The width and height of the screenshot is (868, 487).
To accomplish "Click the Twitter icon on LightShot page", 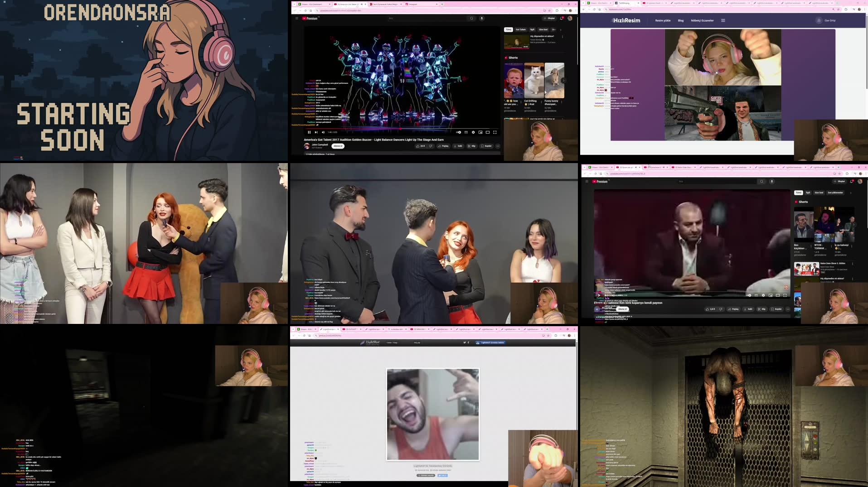I will point(465,342).
